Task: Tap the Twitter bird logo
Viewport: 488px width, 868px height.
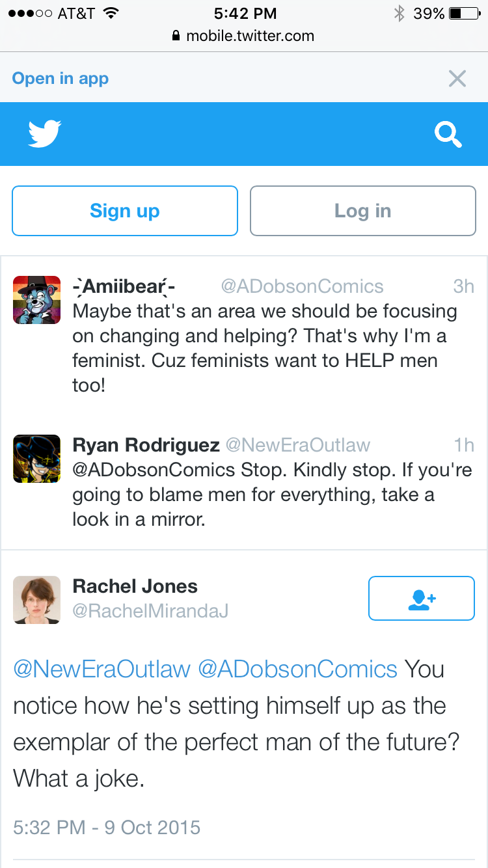Action: point(45,133)
